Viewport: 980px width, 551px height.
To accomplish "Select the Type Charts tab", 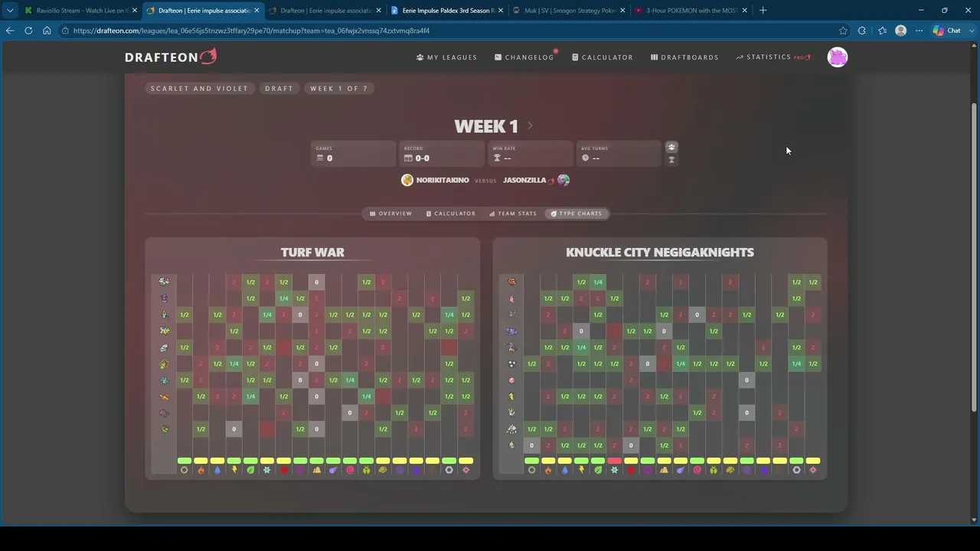I will tap(577, 214).
